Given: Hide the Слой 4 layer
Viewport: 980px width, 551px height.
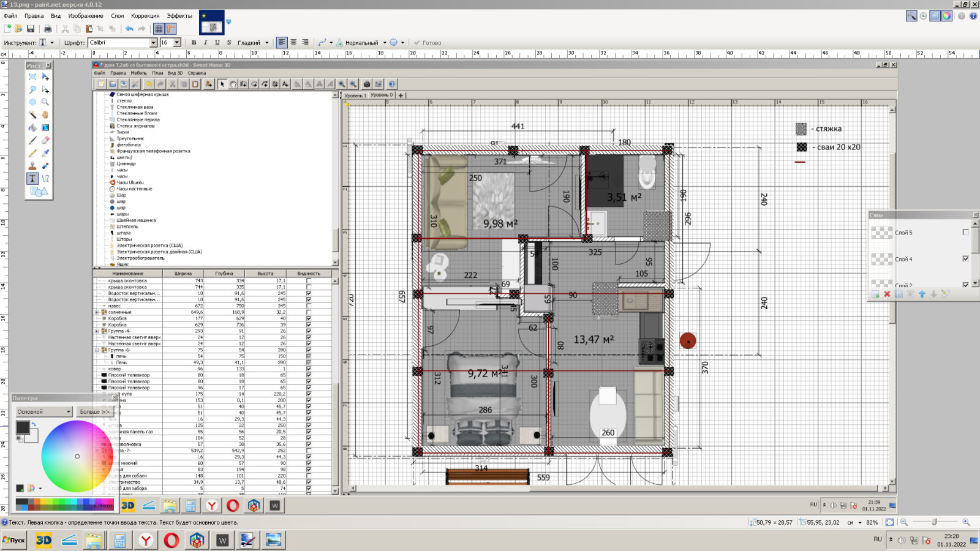Looking at the screenshot, I should tap(966, 259).
